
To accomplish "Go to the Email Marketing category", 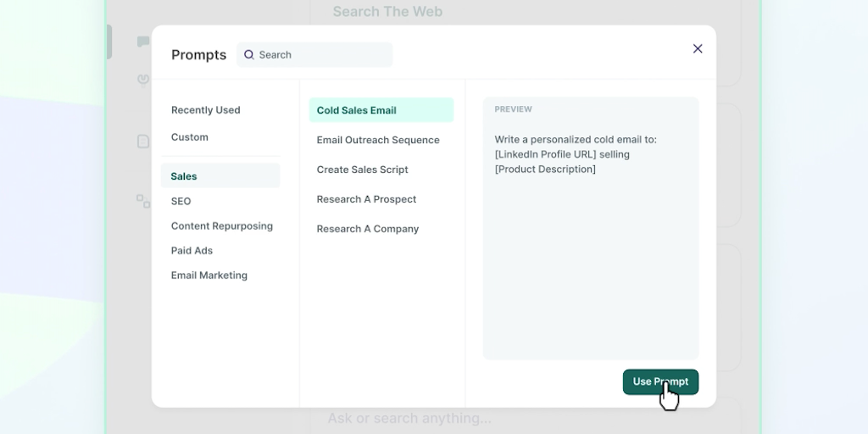I will coord(209,275).
